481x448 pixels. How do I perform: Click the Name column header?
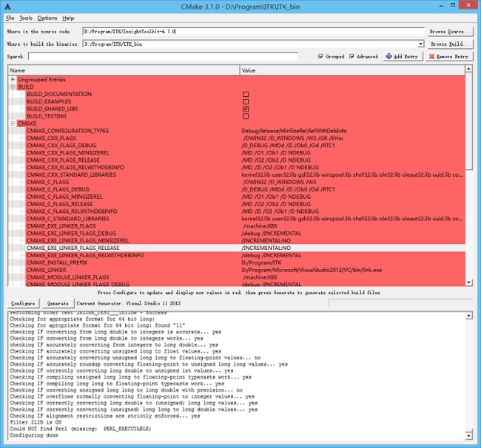[124, 70]
